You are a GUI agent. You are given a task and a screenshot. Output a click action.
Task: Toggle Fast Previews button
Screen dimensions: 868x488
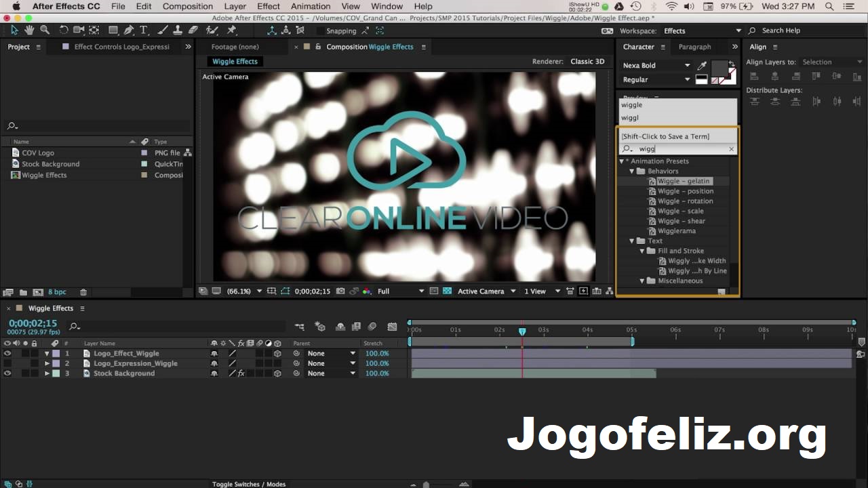coord(583,291)
